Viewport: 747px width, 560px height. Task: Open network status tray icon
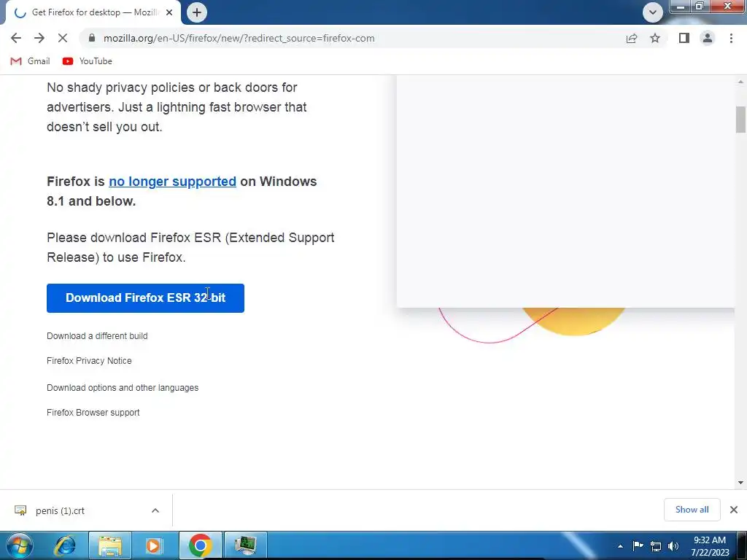(x=656, y=546)
